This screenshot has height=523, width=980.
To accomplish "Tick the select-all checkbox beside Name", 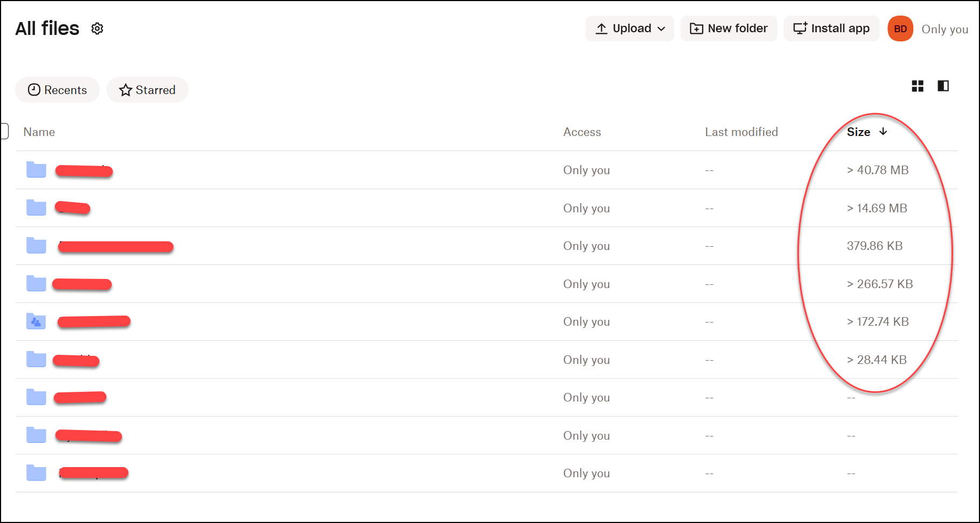I will click(4, 131).
